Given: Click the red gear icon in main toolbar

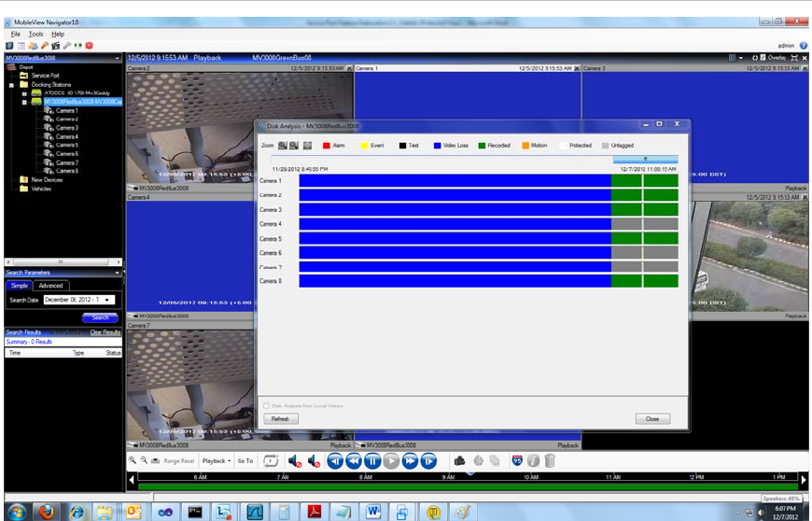Looking at the screenshot, I should click(x=89, y=45).
